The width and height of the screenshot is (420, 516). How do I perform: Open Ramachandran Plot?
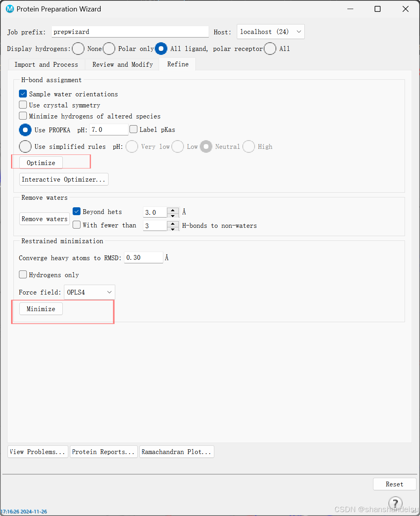pos(177,452)
